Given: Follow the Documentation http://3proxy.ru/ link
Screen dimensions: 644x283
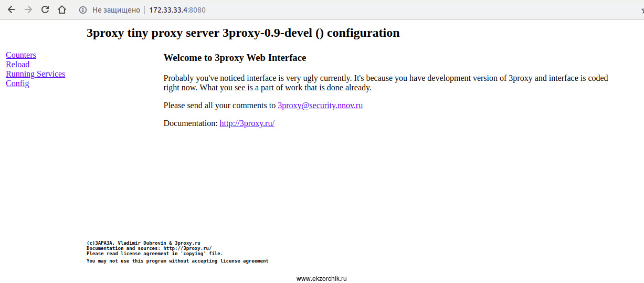Looking at the screenshot, I should pyautogui.click(x=247, y=123).
